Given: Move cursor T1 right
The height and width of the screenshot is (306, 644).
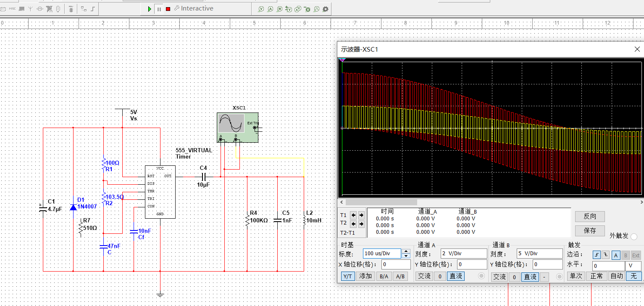Looking at the screenshot, I should [361, 215].
